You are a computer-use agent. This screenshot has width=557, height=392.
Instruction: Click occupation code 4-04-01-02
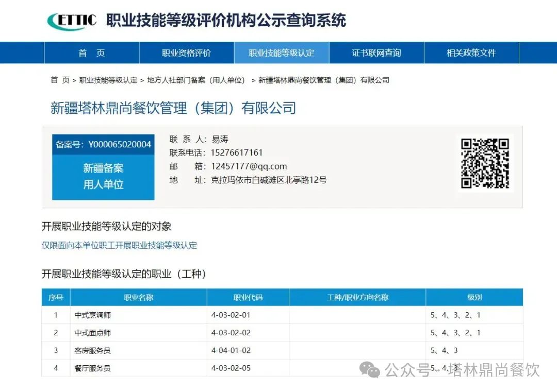pyautogui.click(x=231, y=350)
